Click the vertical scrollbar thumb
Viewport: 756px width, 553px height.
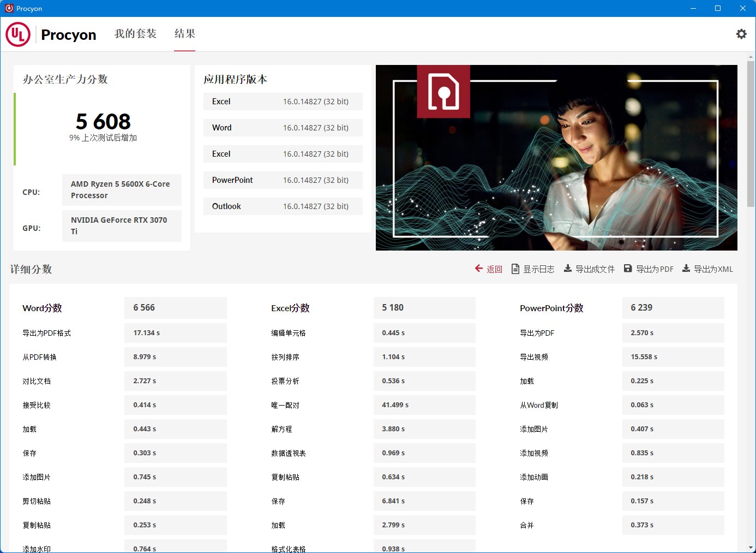tap(751, 134)
